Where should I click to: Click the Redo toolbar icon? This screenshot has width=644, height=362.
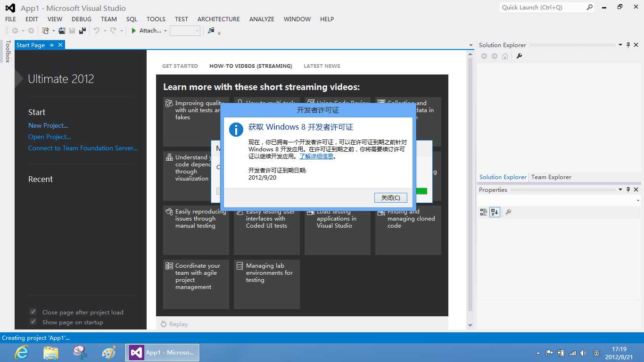[113, 31]
